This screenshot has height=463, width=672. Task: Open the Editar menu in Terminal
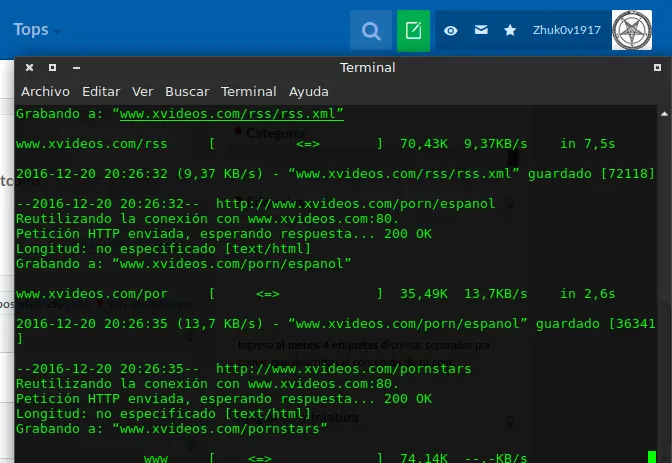(101, 91)
